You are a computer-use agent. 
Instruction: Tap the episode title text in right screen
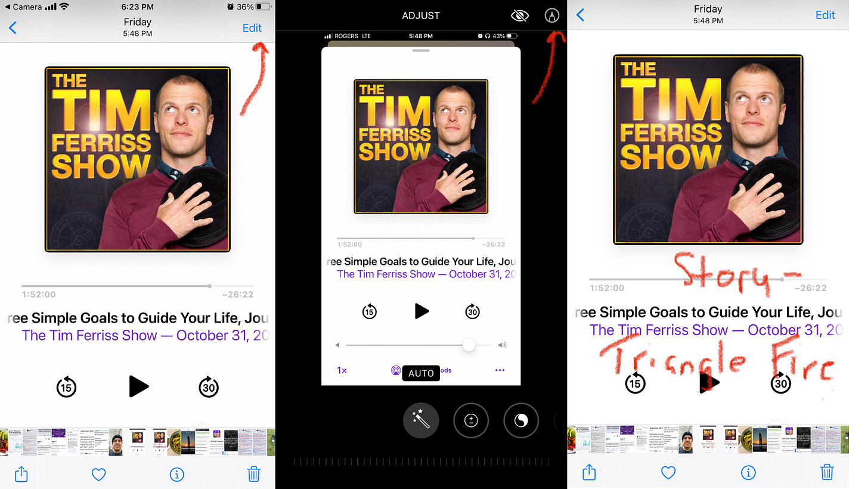tap(709, 312)
